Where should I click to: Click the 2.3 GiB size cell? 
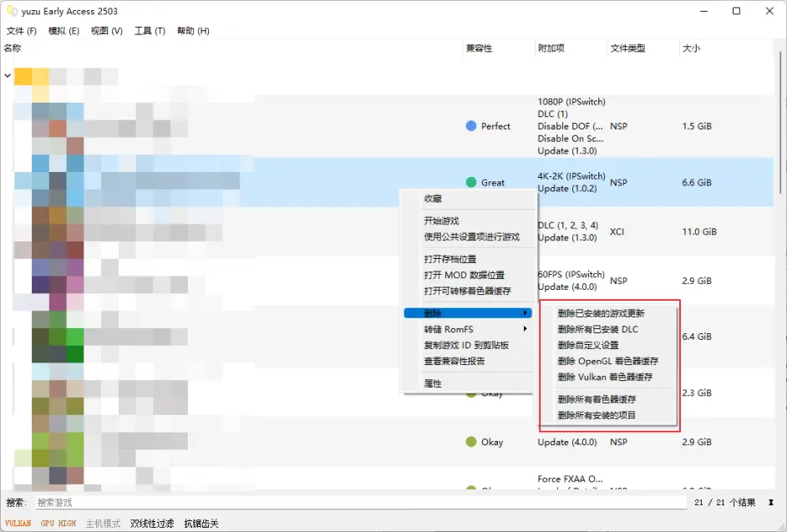[x=696, y=393]
